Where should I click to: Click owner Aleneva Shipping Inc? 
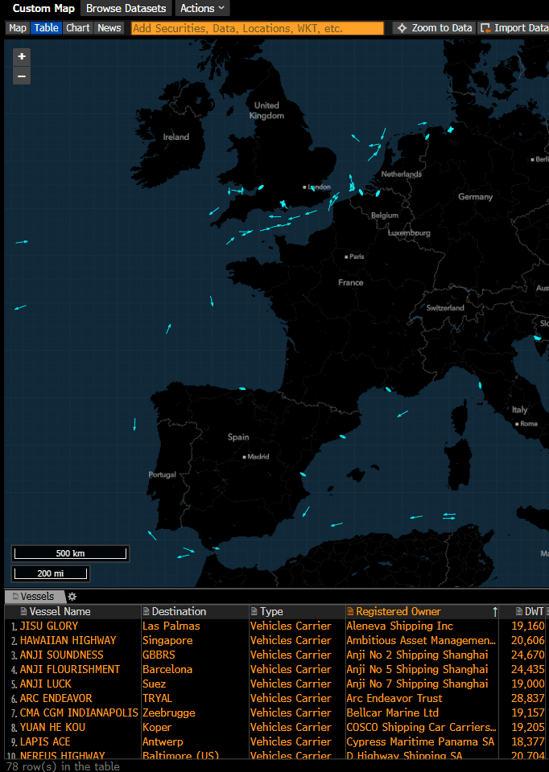[399, 626]
